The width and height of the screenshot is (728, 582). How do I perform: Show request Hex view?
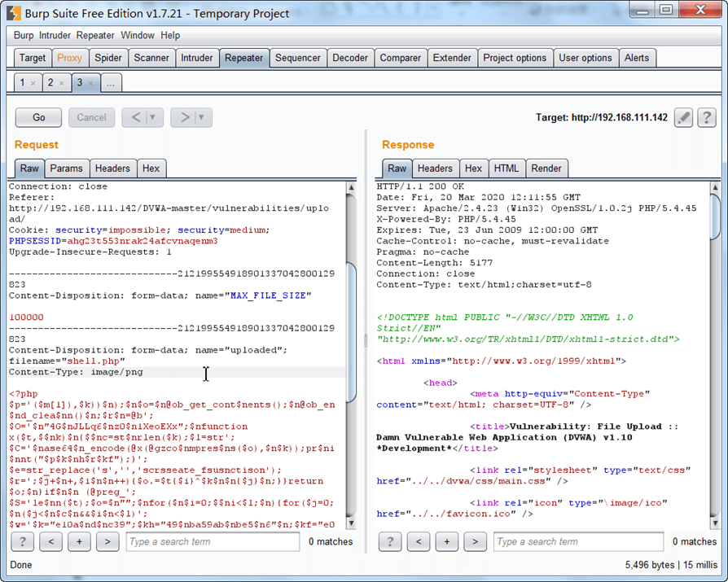coord(151,168)
